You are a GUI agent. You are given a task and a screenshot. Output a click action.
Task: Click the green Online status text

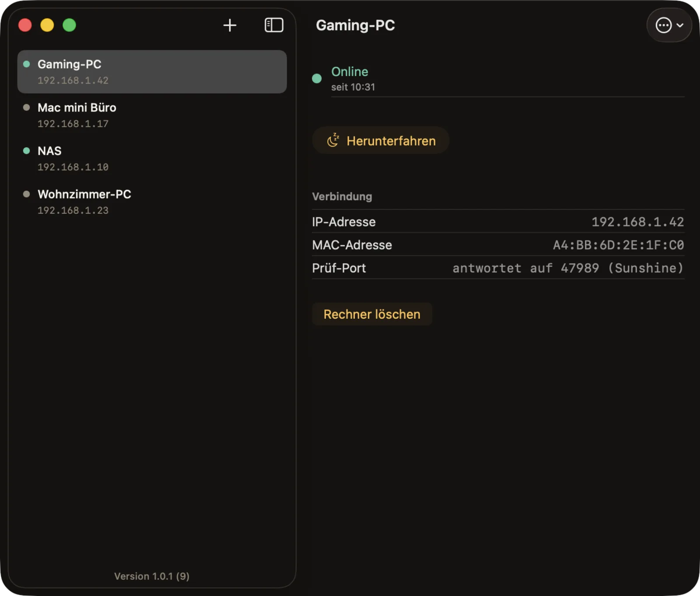coord(350,71)
